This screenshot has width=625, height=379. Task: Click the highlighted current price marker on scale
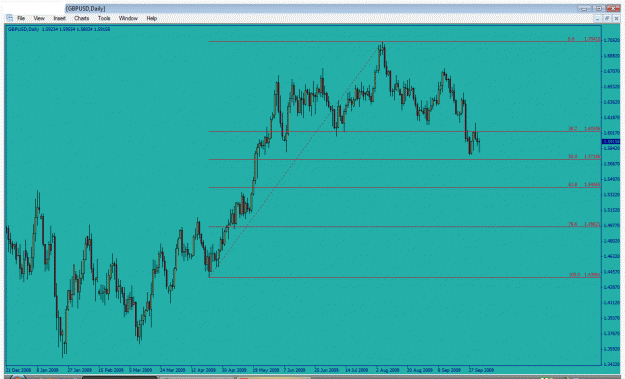point(611,141)
